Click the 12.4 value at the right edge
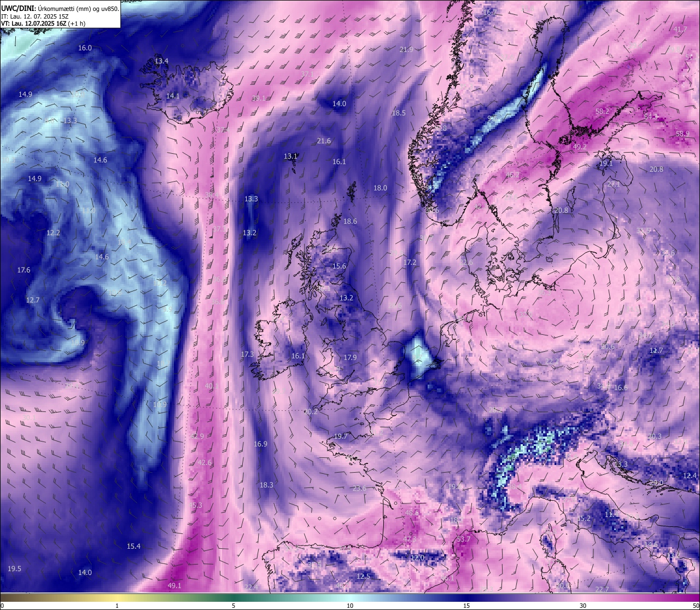 pyautogui.click(x=690, y=476)
